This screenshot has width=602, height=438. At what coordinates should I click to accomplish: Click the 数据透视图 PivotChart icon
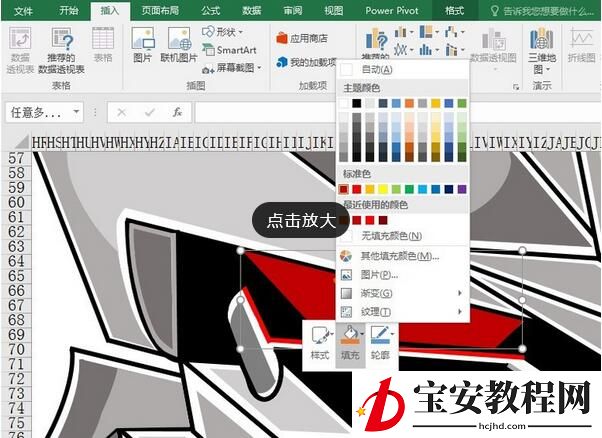(x=494, y=39)
